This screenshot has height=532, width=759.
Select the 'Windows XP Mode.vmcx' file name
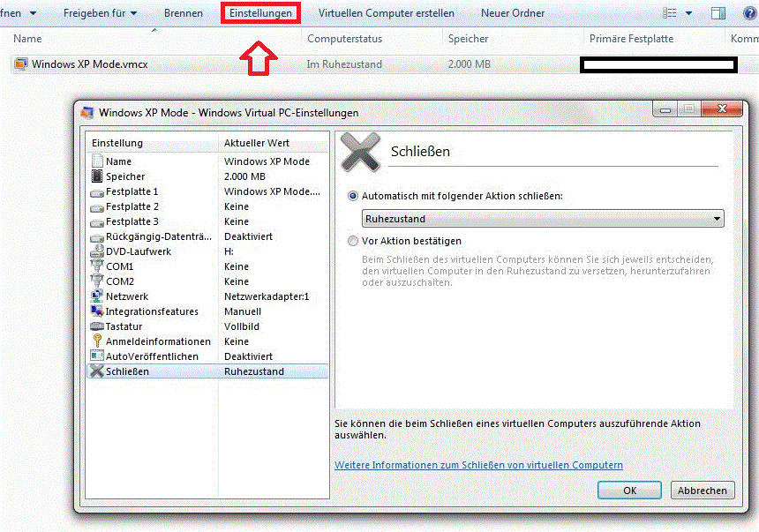click(89, 64)
